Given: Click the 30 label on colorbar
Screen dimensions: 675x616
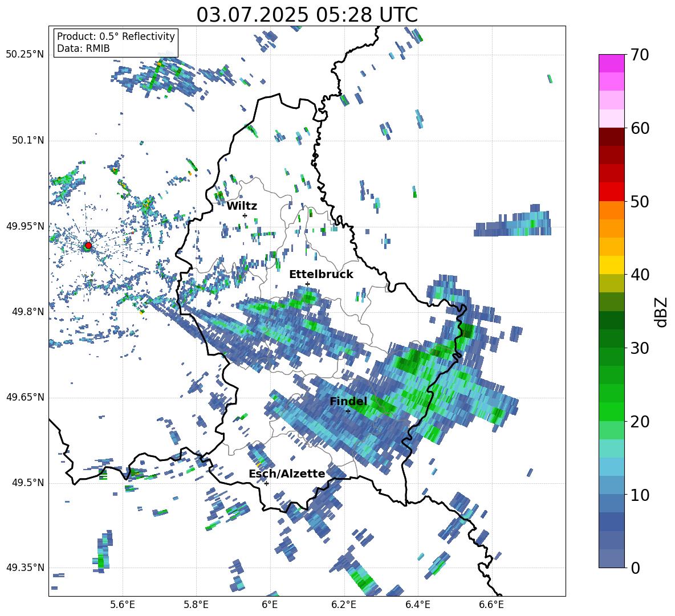Looking at the screenshot, I should [640, 348].
